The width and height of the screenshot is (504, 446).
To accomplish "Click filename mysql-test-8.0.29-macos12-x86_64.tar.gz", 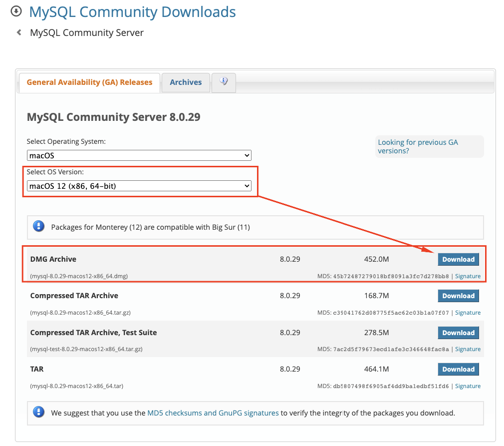I will pos(86,349).
